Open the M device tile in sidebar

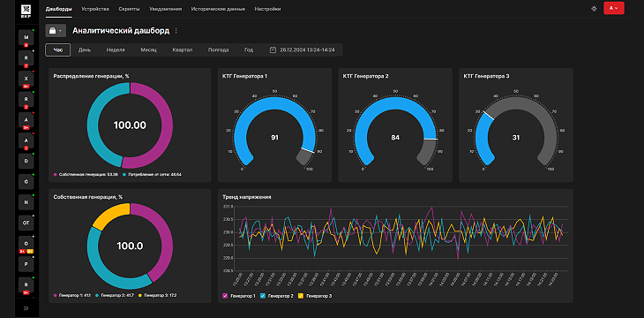coord(26,37)
